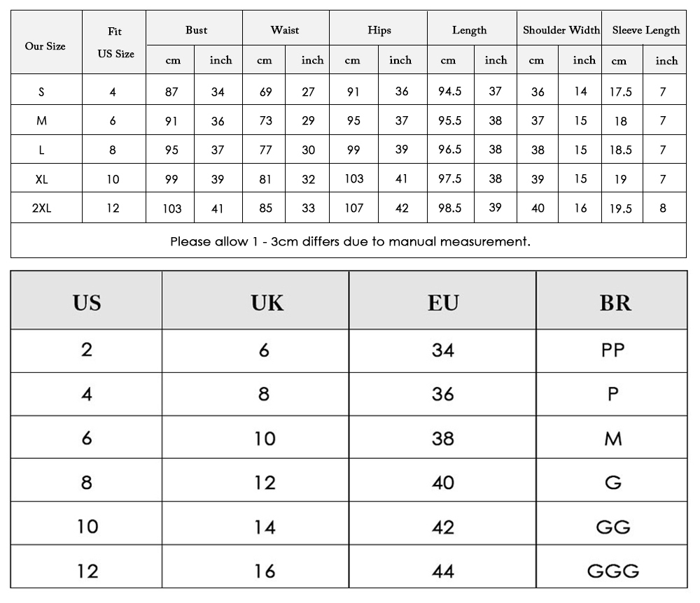This screenshot has height=603, width=700.
Task: Click the manual measurement note text
Action: (x=350, y=241)
